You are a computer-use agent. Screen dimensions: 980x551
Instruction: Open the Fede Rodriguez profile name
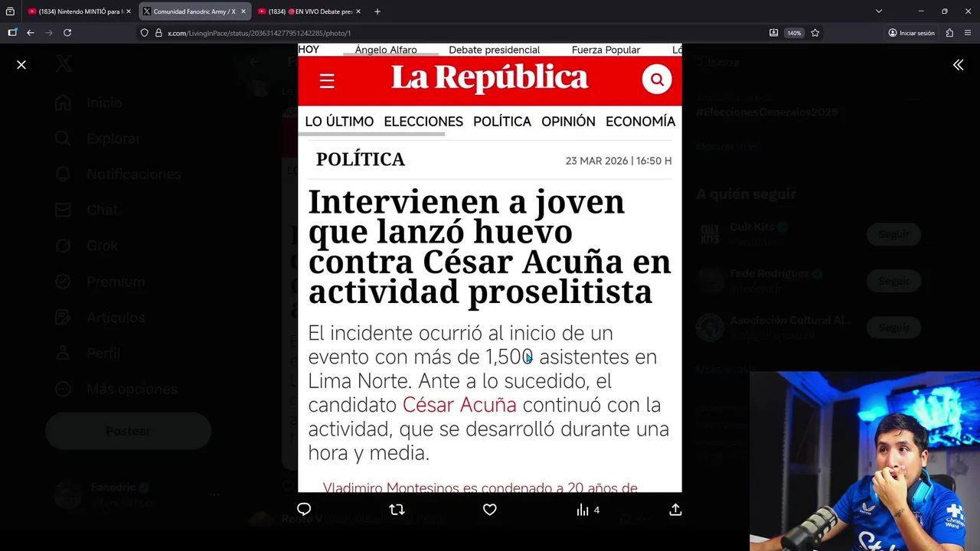pyautogui.click(x=770, y=274)
